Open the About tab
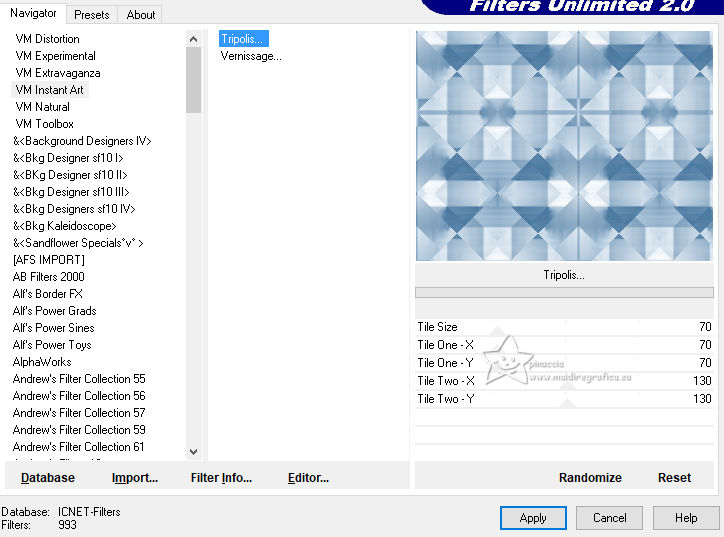Screen dimensions: 724x537 140,15
